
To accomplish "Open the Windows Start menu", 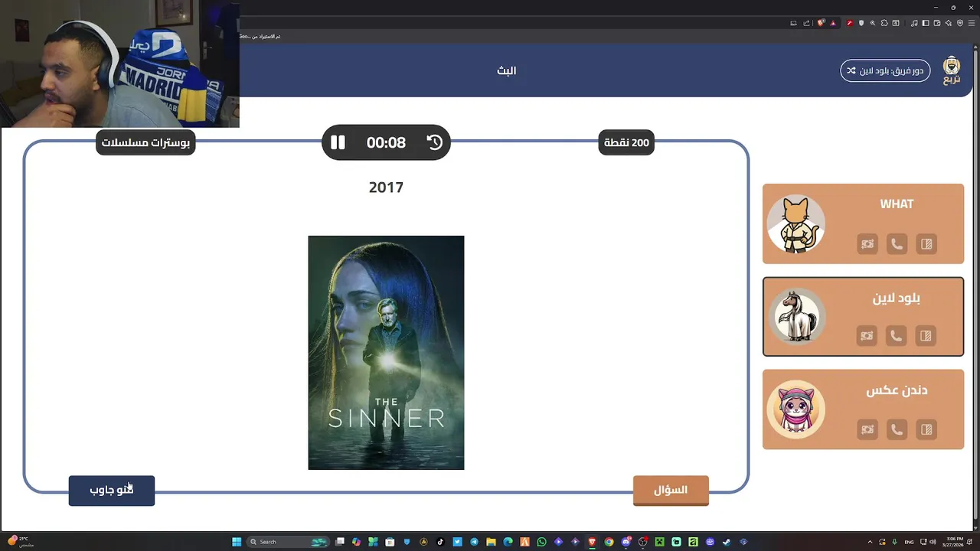I will pyautogui.click(x=237, y=542).
